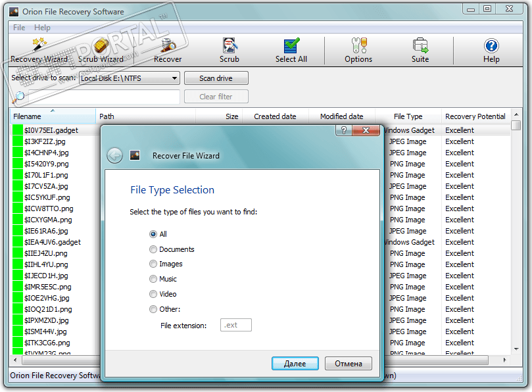
Task: Click the Orion app icon in title bar
Action: (14, 12)
